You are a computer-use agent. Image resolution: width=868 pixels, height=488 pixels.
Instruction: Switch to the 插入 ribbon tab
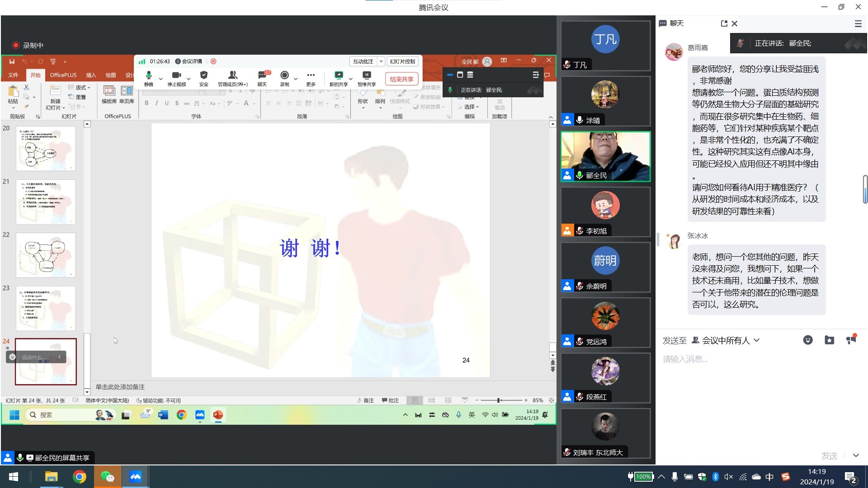[91, 75]
